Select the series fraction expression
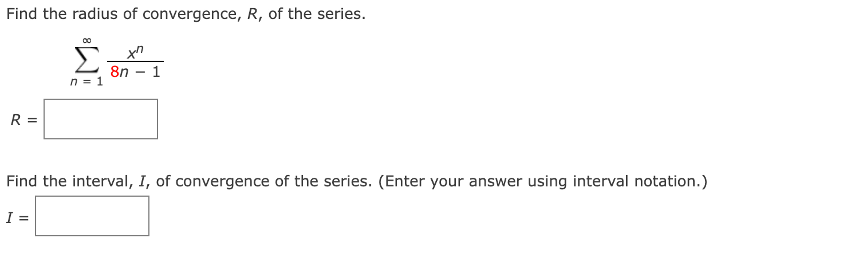868x256 pixels. 135,61
